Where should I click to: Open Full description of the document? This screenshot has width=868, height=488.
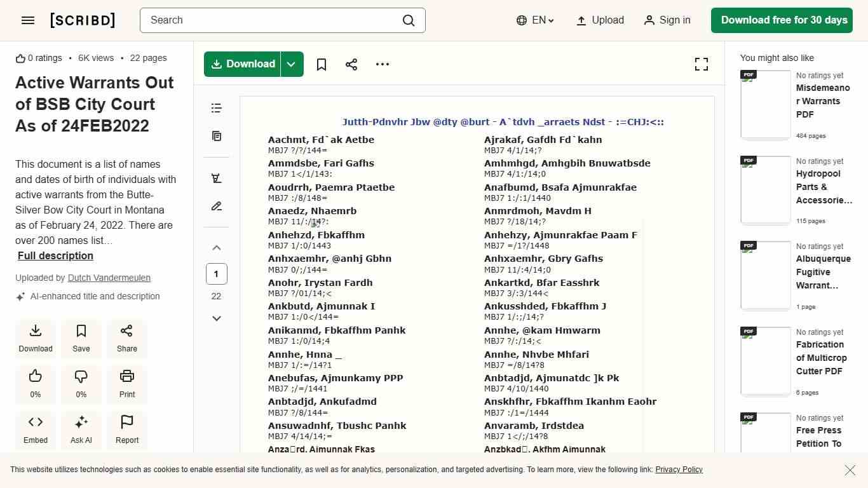pos(55,255)
